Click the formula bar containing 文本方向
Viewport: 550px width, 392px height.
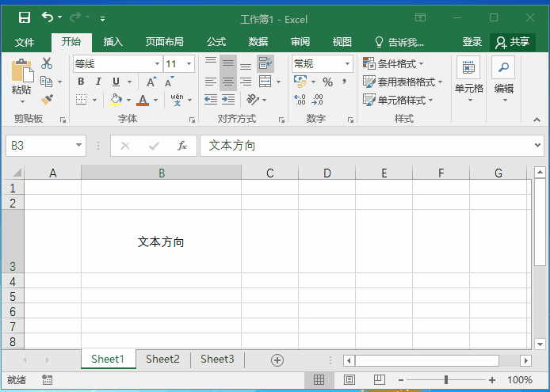pos(372,145)
